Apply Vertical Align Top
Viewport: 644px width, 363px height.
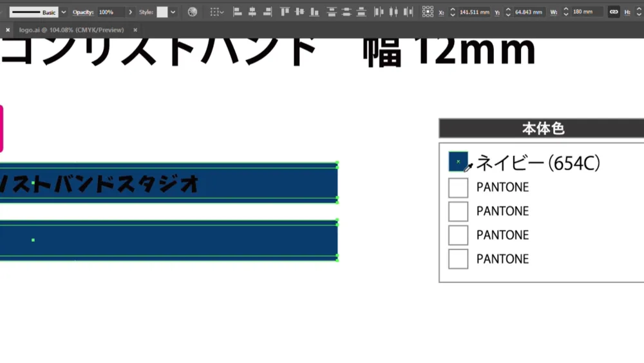point(285,12)
